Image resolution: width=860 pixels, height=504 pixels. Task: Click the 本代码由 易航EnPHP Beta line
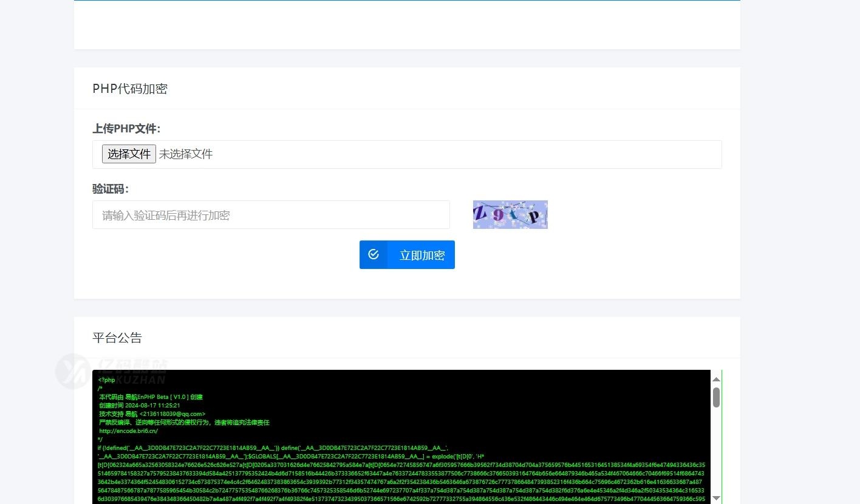(x=151, y=397)
